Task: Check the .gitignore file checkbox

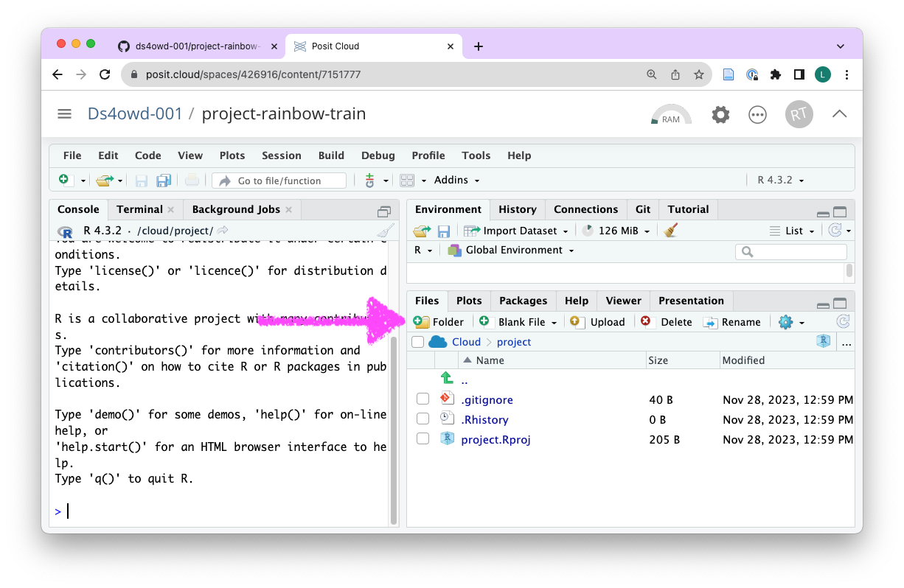Action: [423, 399]
